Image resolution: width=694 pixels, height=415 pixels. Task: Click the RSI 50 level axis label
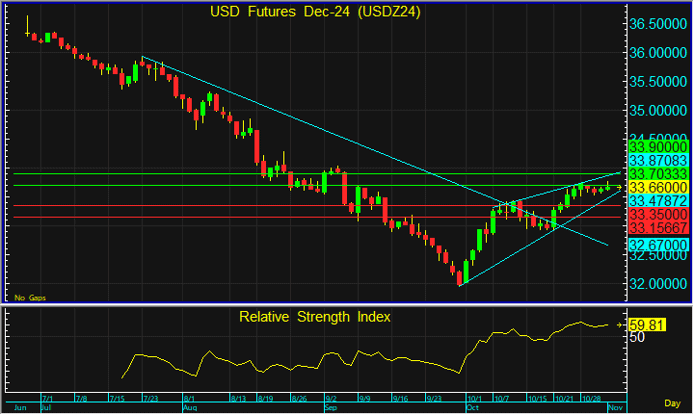[x=636, y=337]
